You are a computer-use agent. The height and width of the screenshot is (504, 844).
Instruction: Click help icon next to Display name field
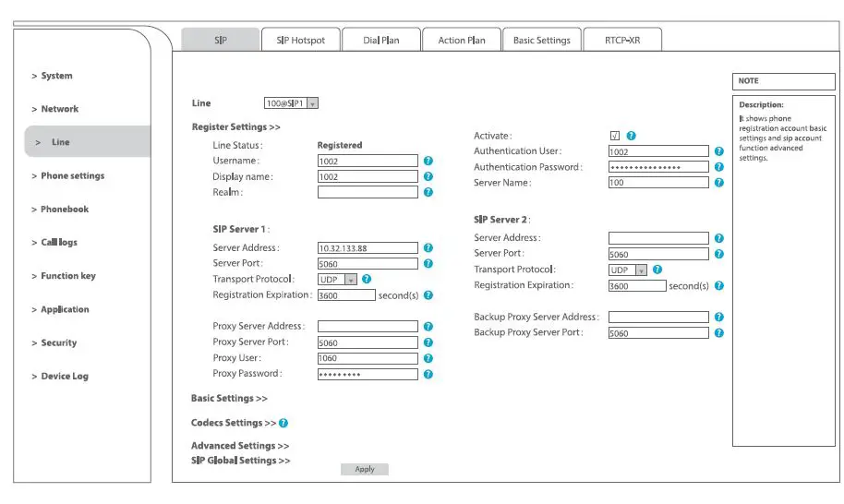coord(428,176)
